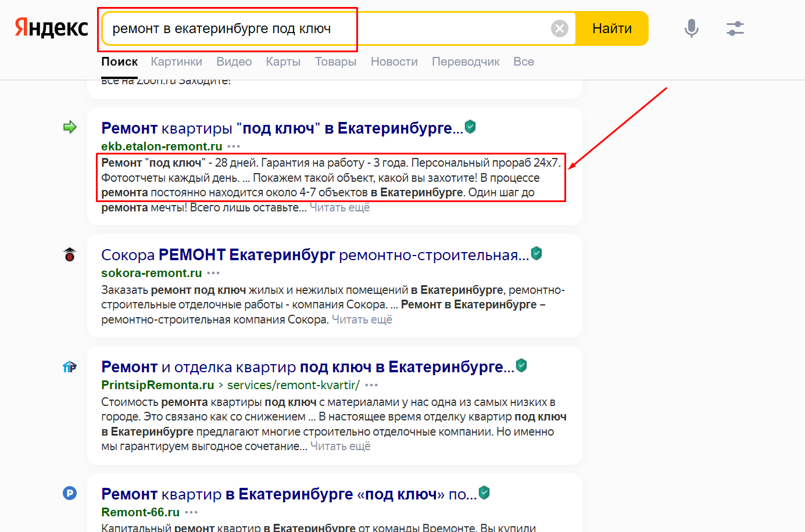This screenshot has width=805, height=532.
Task: Switch to the Картинки tab
Action: pos(177,62)
